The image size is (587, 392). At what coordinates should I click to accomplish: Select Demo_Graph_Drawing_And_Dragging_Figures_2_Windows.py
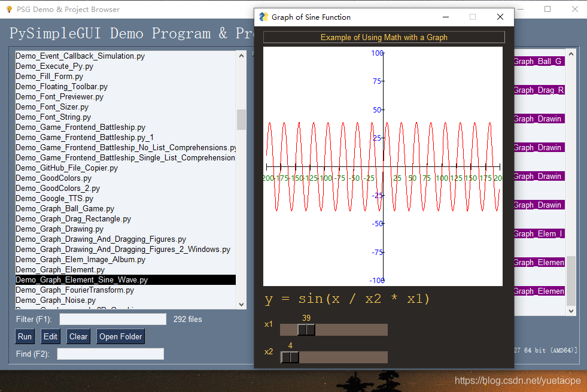126,250
